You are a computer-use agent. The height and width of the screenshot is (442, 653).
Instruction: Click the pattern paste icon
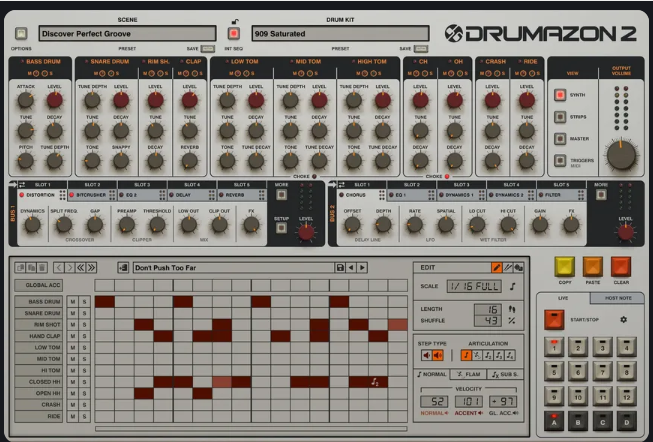pos(31,267)
